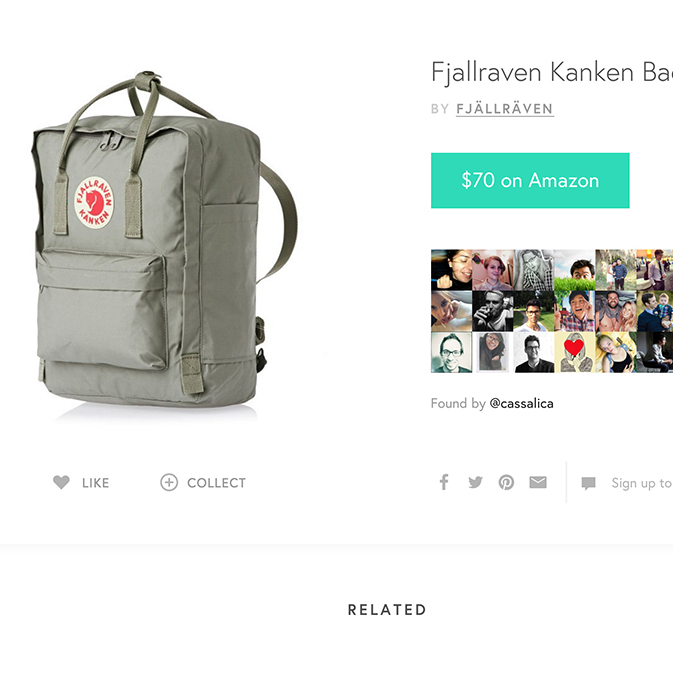Click the red heart illustration avatar
The image size is (673, 674).
[575, 352]
